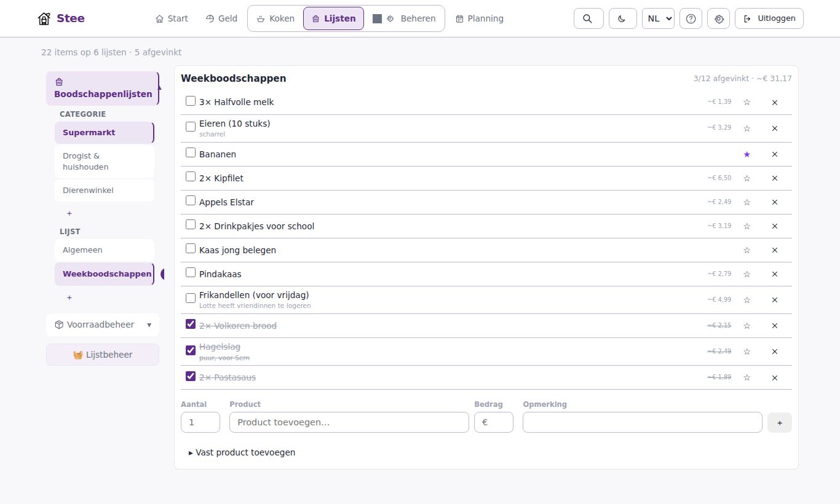Expand the Voorraadbeheer section
The width and height of the screenshot is (840, 504).
(103, 325)
